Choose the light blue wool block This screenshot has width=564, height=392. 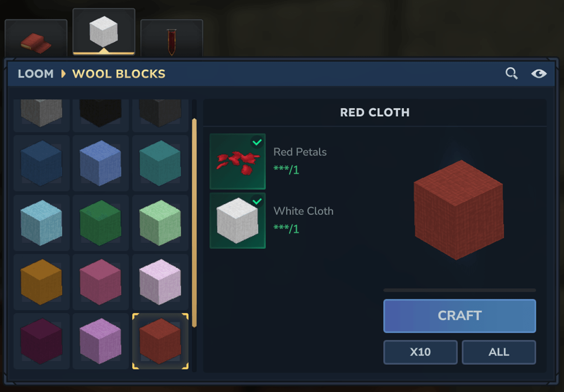41,223
